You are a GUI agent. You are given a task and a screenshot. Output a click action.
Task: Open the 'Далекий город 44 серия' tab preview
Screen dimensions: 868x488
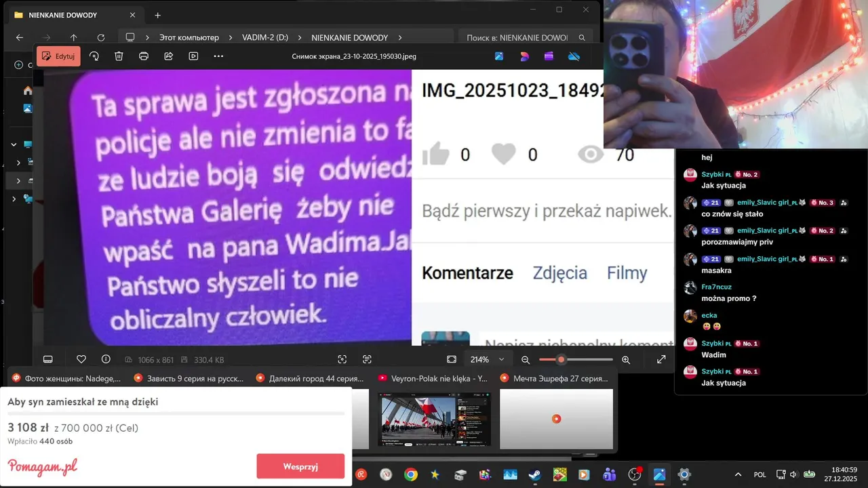coord(311,378)
